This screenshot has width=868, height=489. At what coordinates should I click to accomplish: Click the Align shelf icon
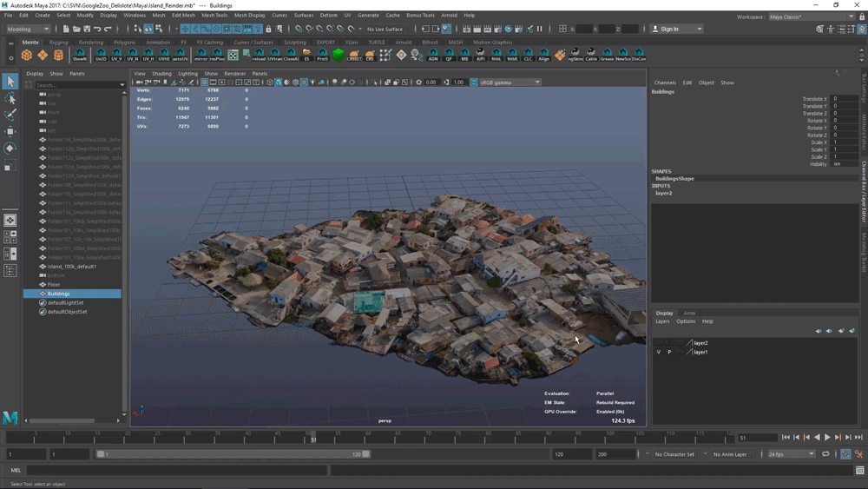(x=544, y=55)
